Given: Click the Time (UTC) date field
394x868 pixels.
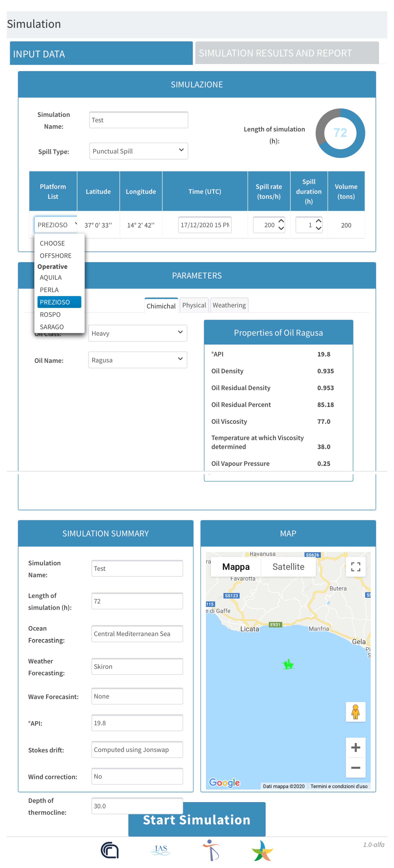Looking at the screenshot, I should 205,225.
